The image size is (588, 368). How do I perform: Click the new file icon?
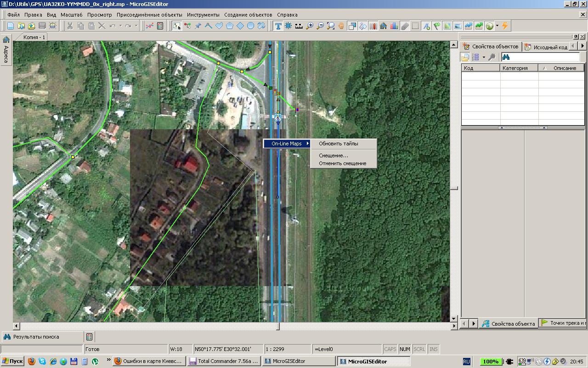tap(11, 26)
